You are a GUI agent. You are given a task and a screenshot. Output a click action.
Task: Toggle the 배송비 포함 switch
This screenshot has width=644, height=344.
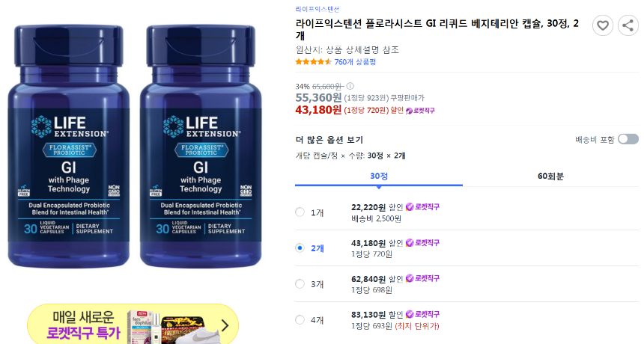coord(628,139)
